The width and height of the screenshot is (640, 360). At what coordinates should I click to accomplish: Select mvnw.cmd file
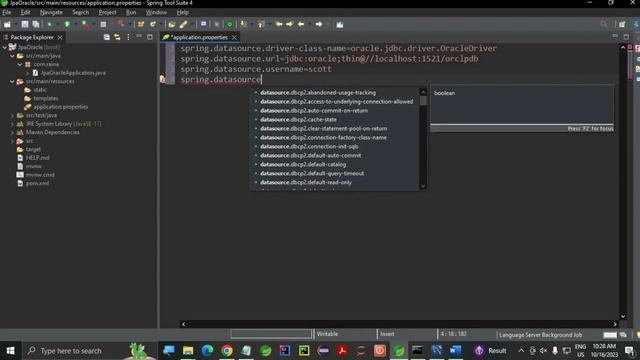tap(40, 175)
